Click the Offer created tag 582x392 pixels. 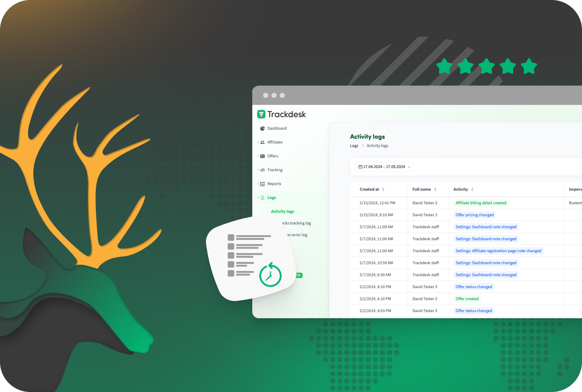coord(467,299)
